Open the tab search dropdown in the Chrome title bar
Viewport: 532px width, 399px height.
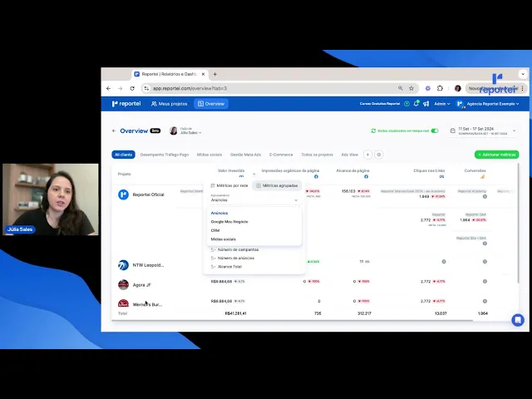[523, 74]
